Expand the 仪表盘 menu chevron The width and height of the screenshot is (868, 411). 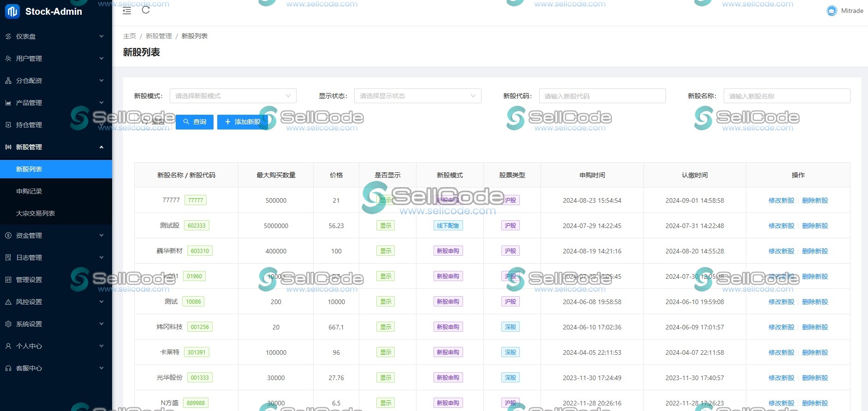[101, 36]
